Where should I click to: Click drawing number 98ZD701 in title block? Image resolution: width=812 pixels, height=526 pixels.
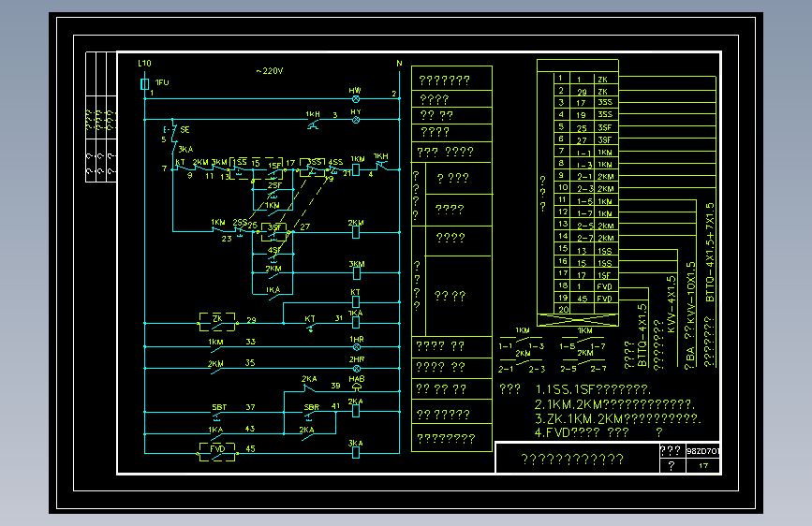[x=702, y=451]
